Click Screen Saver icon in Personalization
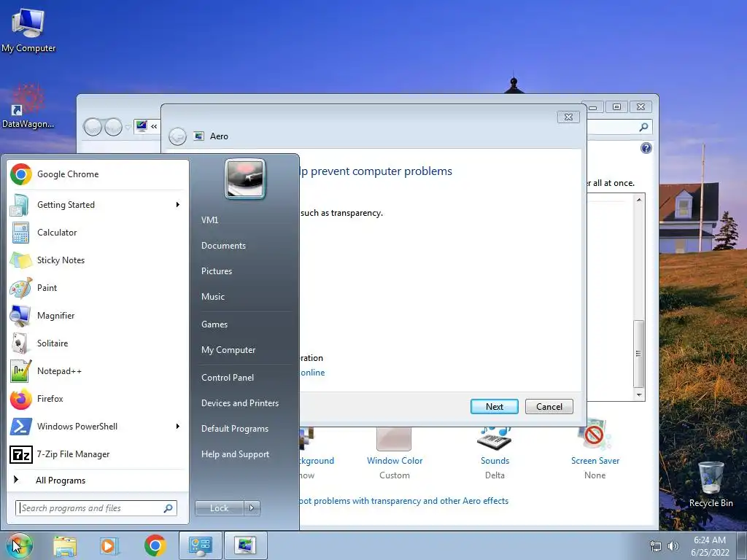Screen dimensions: 747x560 (x=595, y=435)
